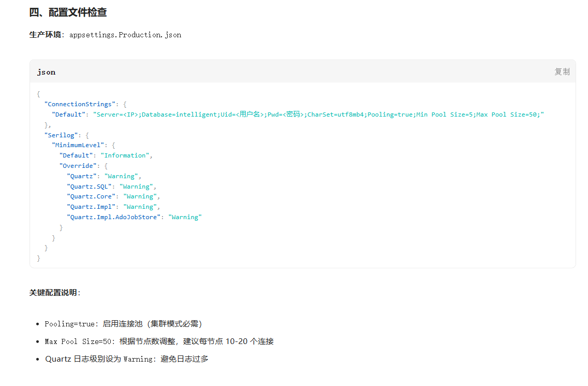Click the connection string value starting Server=<IP>

(x=318, y=114)
